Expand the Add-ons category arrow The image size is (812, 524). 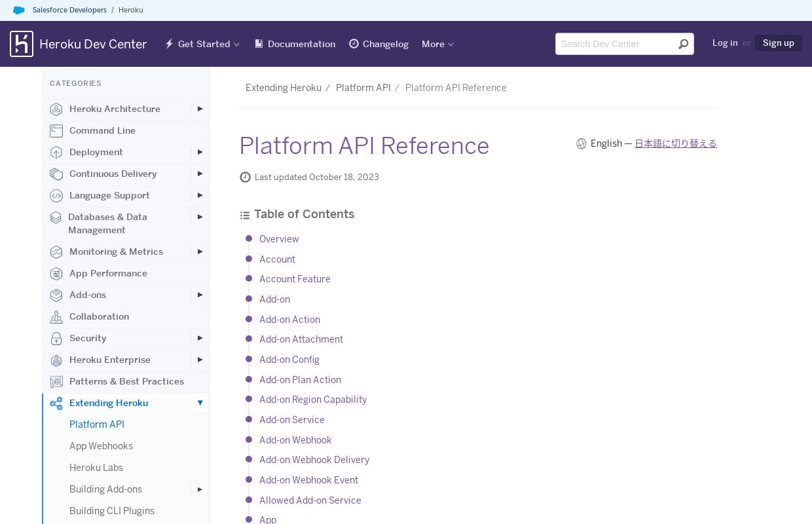coord(200,295)
